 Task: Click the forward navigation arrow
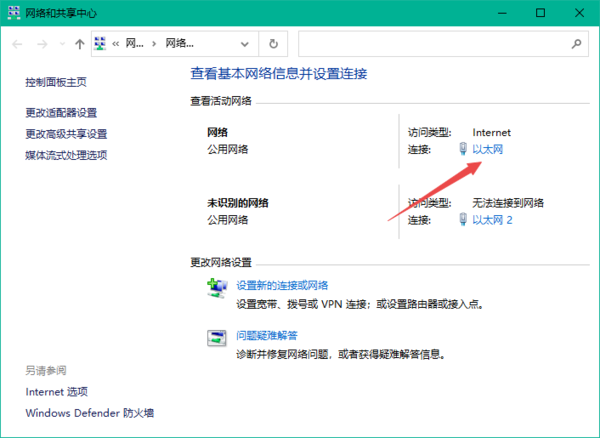pyautogui.click(x=42, y=44)
